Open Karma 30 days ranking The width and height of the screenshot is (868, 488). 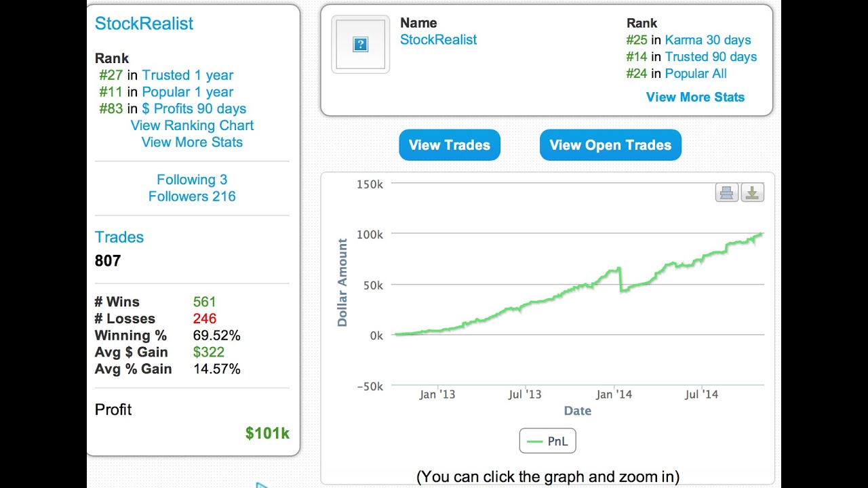pos(708,40)
